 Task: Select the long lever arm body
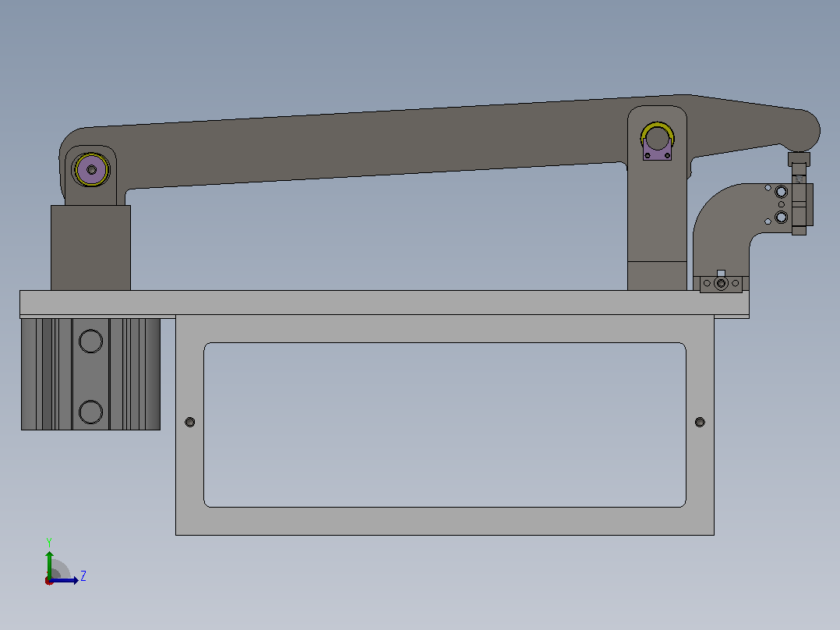(375, 145)
